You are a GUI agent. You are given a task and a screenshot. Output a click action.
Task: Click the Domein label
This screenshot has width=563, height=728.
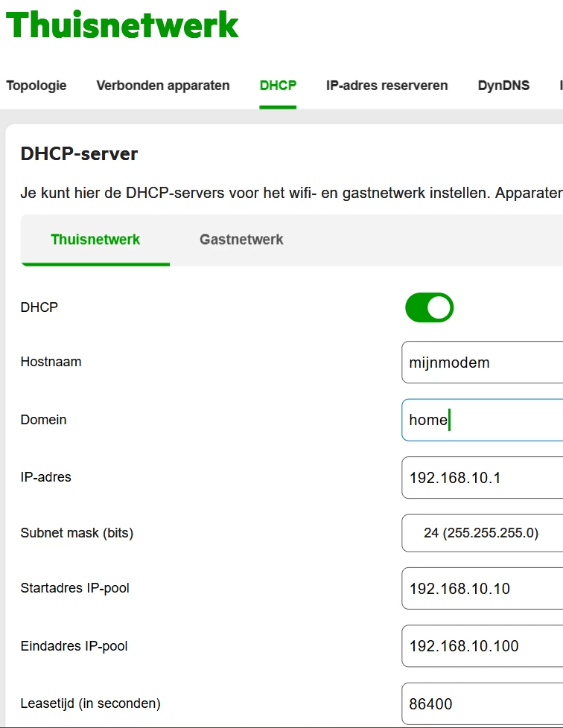(43, 420)
